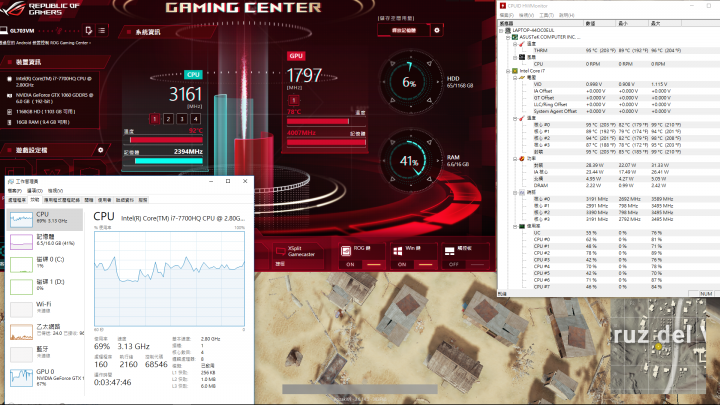Click the fan category icon in HWMonitor
Viewport: 720px width, 405px height.
pos(522,57)
